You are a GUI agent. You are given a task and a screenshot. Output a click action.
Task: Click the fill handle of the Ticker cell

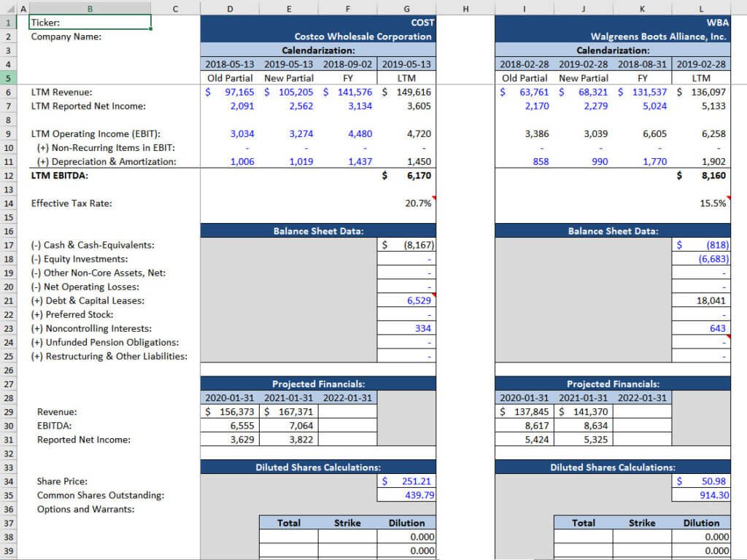click(x=150, y=27)
